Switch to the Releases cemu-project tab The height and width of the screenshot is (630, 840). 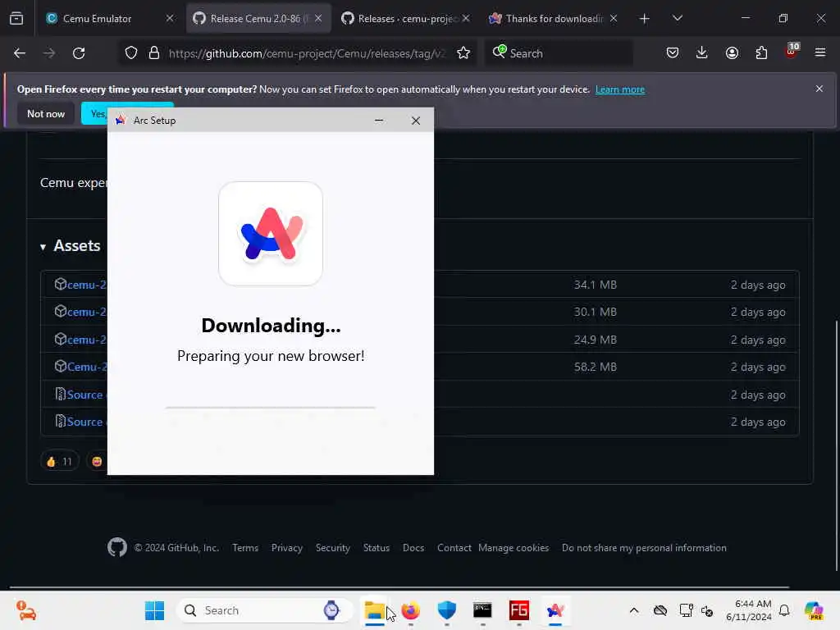coord(404,19)
